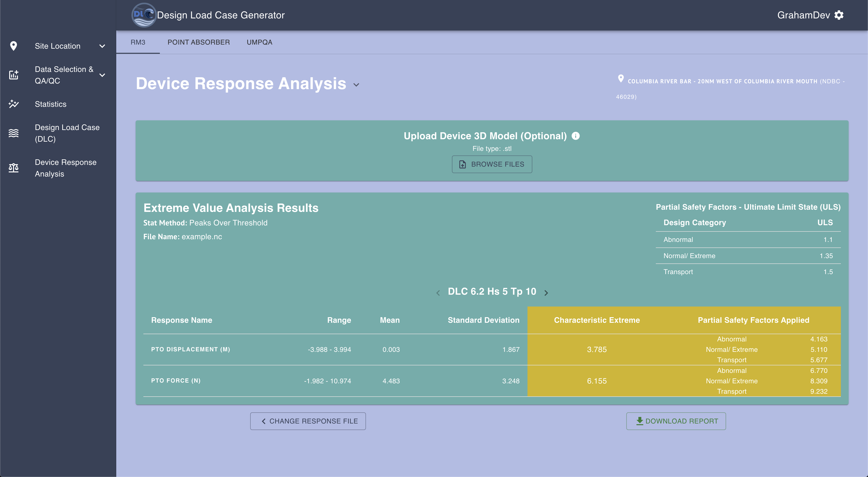
Task: Click the Statistics sparkle chart icon
Action: [14, 104]
